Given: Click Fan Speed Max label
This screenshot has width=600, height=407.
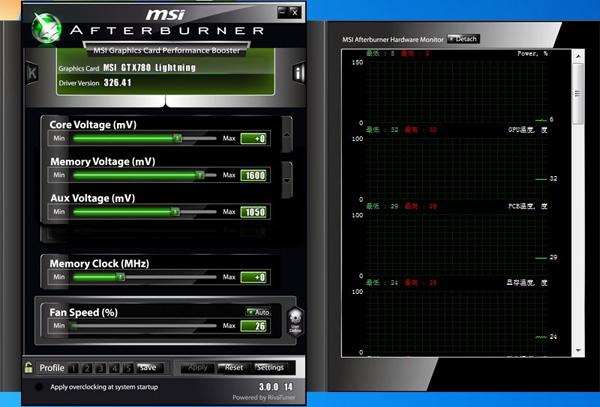Looking at the screenshot, I should tap(229, 326).
